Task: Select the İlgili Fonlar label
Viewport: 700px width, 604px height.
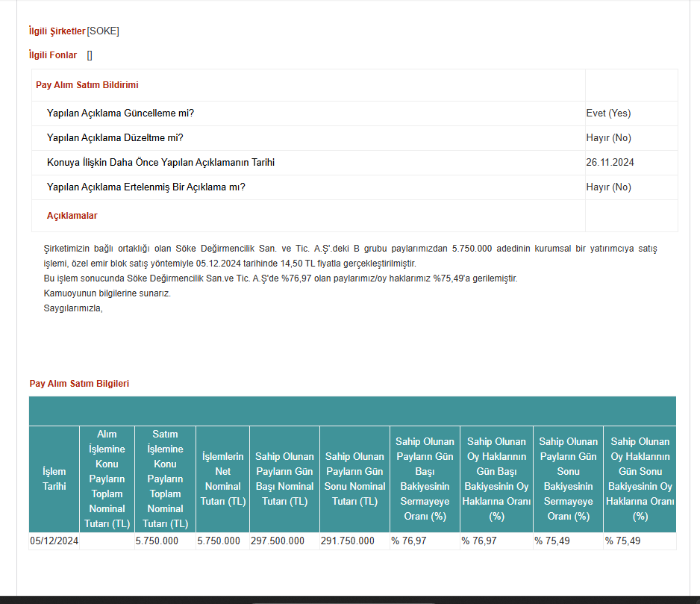Action: coord(53,55)
